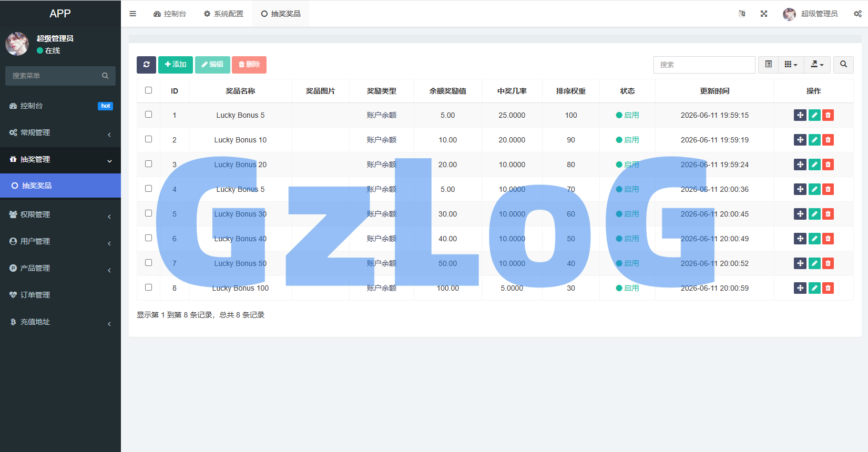
Task: Toggle the sidebar hamburger menu icon
Action: [132, 14]
